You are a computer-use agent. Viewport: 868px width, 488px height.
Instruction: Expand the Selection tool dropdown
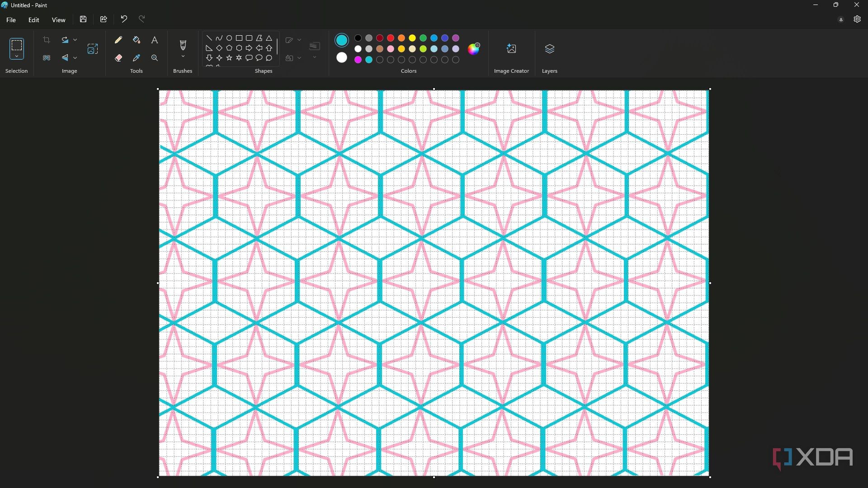pos(17,56)
